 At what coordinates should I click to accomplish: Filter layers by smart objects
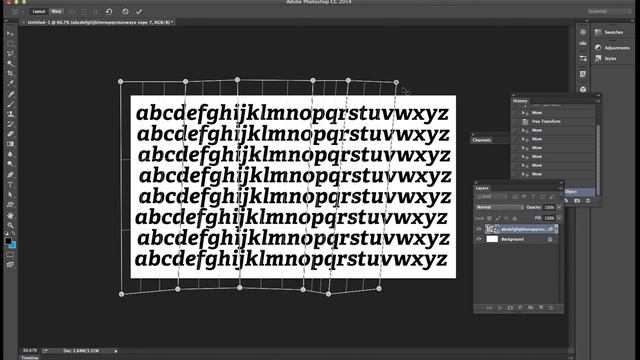tap(552, 197)
